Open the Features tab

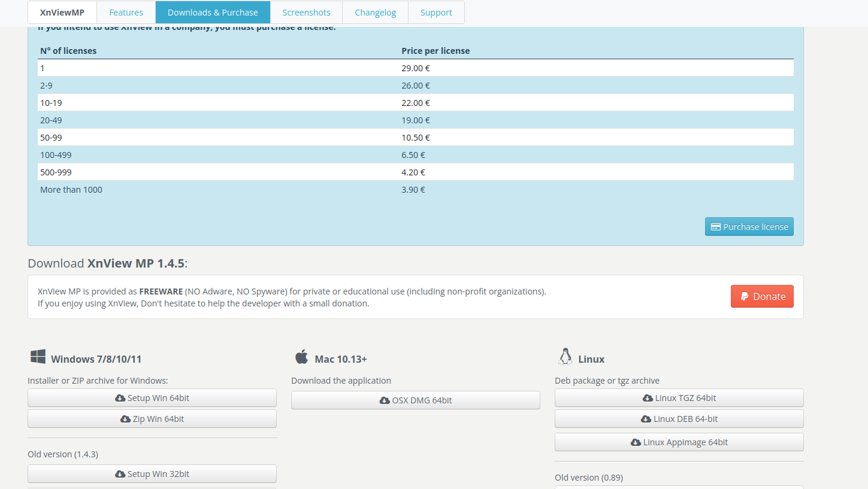tap(126, 13)
